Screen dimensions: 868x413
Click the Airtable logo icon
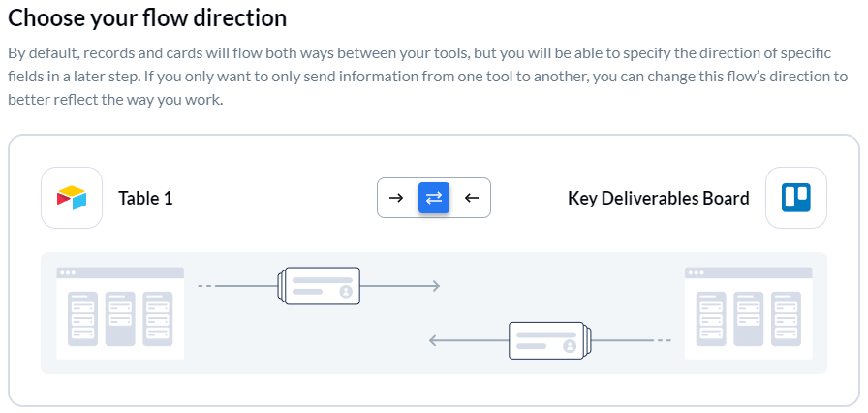[72, 198]
